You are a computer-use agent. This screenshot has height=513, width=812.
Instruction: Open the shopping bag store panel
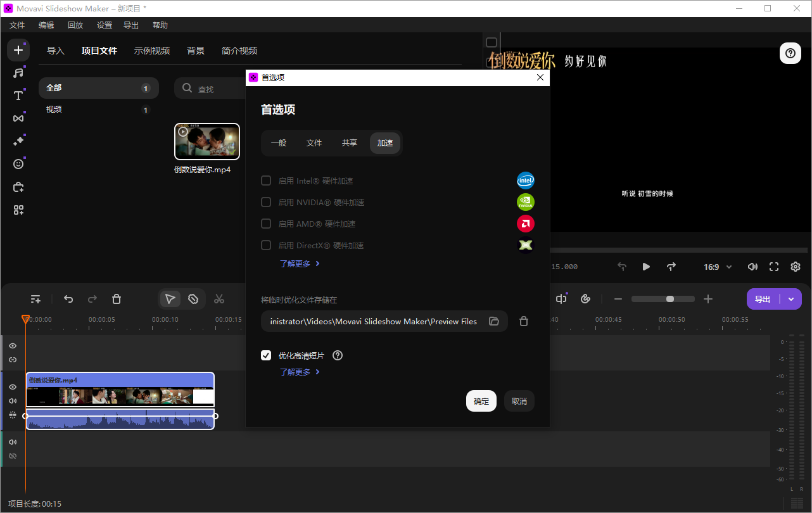tap(18, 187)
